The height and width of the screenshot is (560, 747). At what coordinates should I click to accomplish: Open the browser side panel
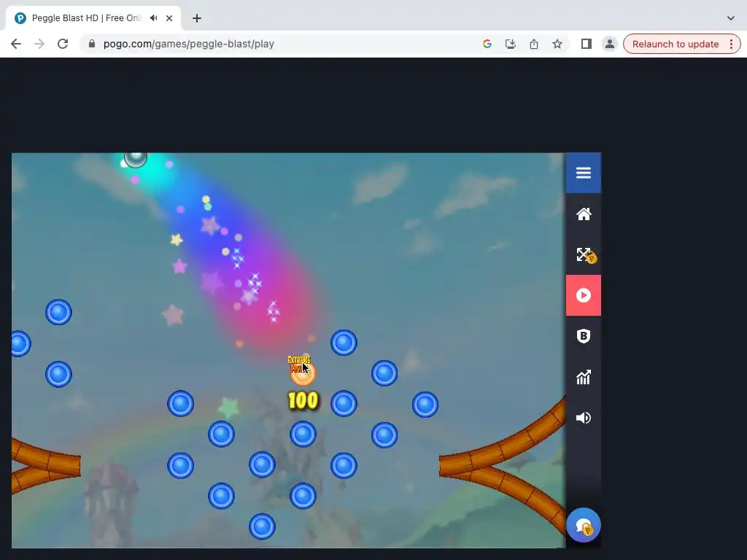586,44
